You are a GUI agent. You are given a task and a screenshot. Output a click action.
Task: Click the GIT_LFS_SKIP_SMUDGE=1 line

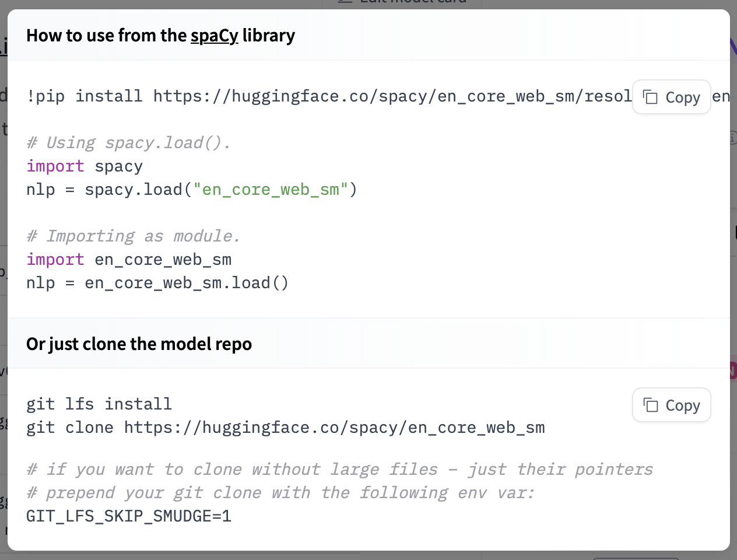point(129,516)
